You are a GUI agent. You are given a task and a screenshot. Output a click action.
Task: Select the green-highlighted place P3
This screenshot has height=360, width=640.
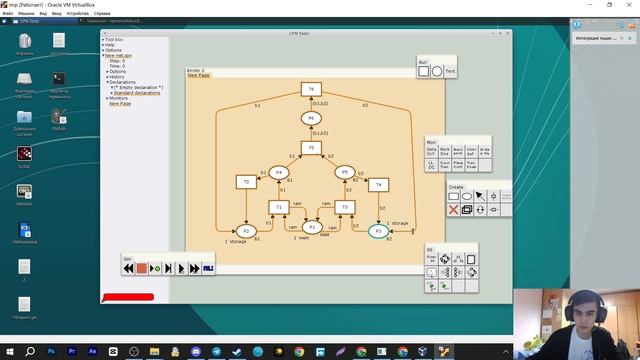coord(378,231)
